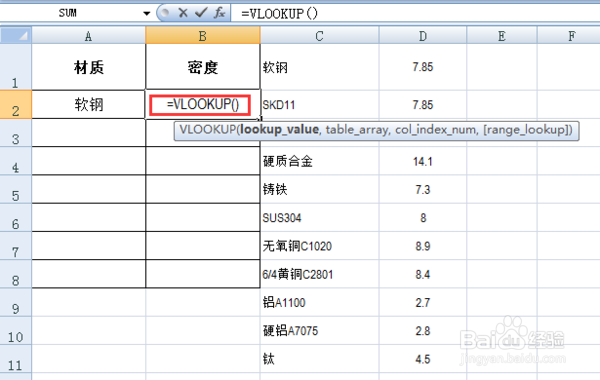The image size is (600, 380).
Task: Select row 5 header
Action: (x=16, y=189)
